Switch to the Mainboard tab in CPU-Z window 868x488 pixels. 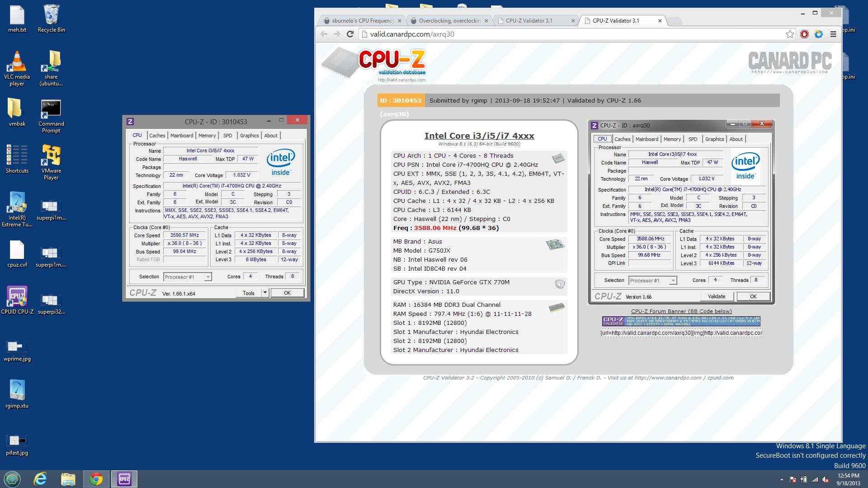pos(182,136)
